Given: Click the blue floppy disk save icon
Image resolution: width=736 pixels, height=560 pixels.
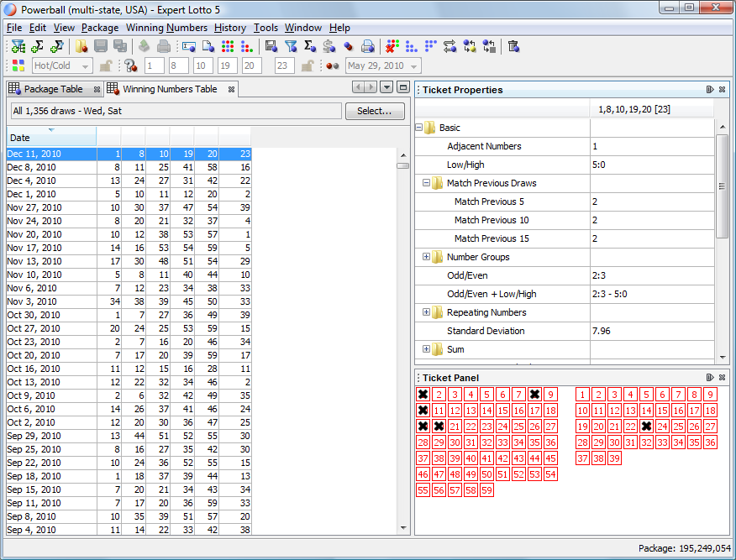Looking at the screenshot, I should 271,46.
